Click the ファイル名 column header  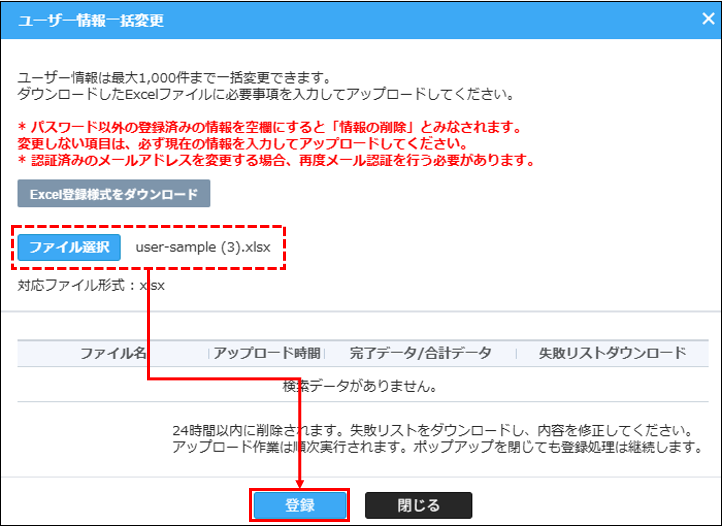(x=113, y=353)
